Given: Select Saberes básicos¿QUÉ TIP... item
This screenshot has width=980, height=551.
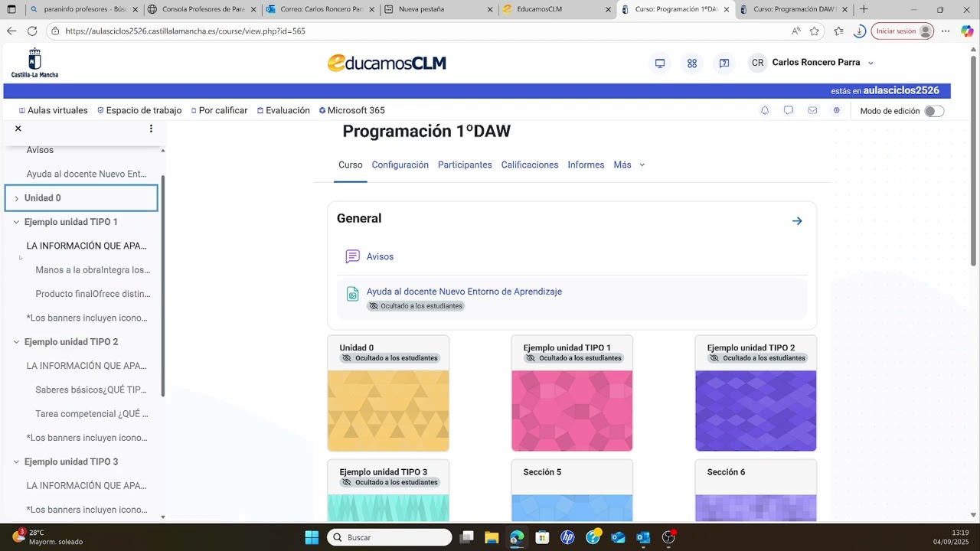Looking at the screenshot, I should click(91, 390).
